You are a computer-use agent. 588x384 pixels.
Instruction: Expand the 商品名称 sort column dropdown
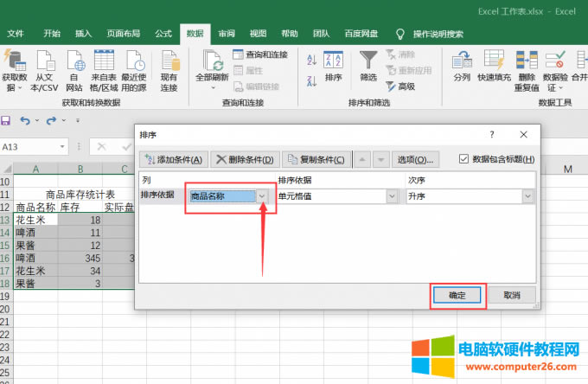263,196
